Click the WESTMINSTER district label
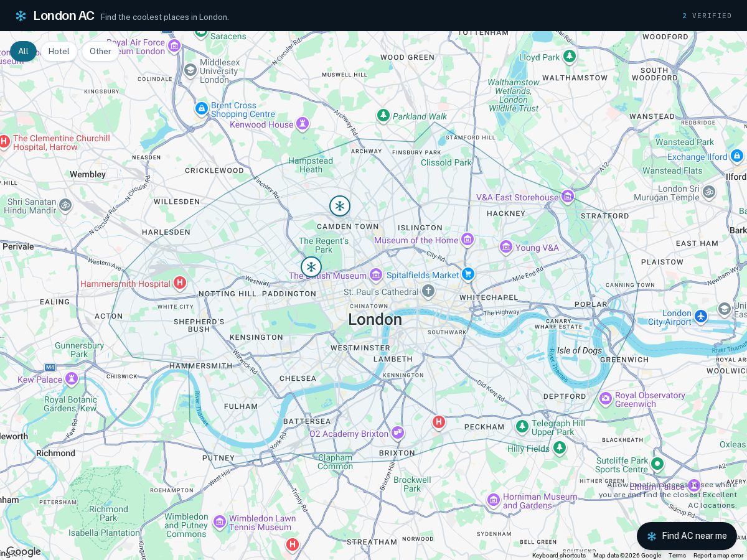Screen dimensions: 747x560 point(360,348)
